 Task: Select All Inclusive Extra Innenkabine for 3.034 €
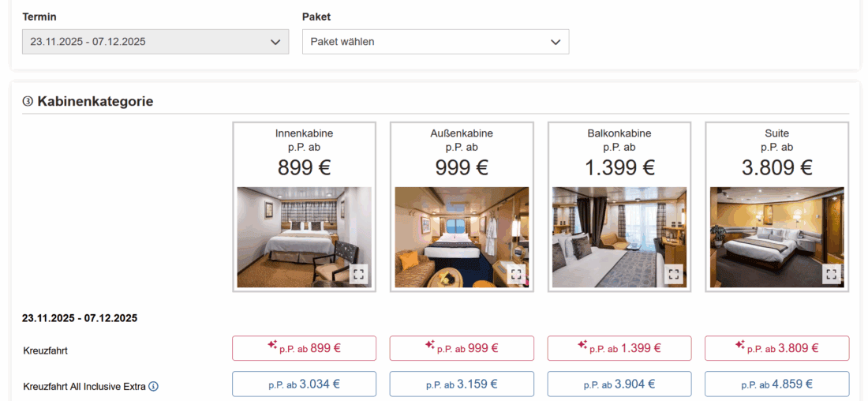(x=304, y=384)
